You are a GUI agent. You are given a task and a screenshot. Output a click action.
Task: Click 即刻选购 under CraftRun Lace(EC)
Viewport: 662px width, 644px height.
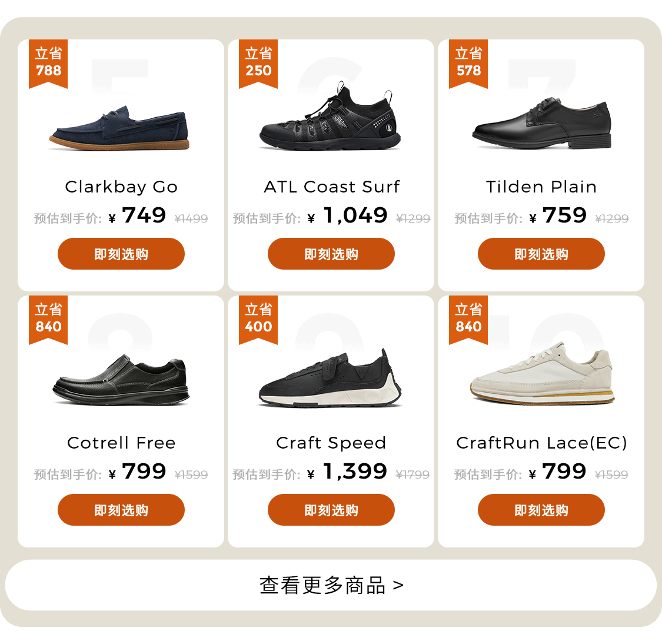(x=541, y=510)
